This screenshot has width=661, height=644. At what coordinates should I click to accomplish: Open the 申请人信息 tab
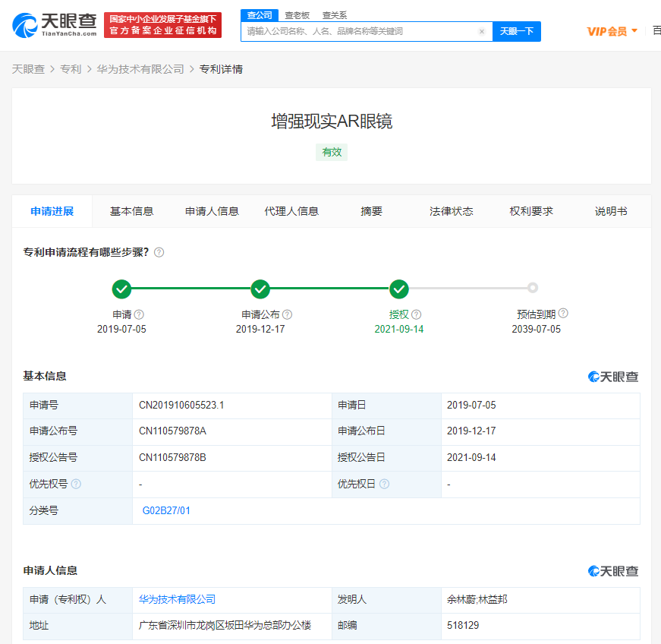coord(212,211)
